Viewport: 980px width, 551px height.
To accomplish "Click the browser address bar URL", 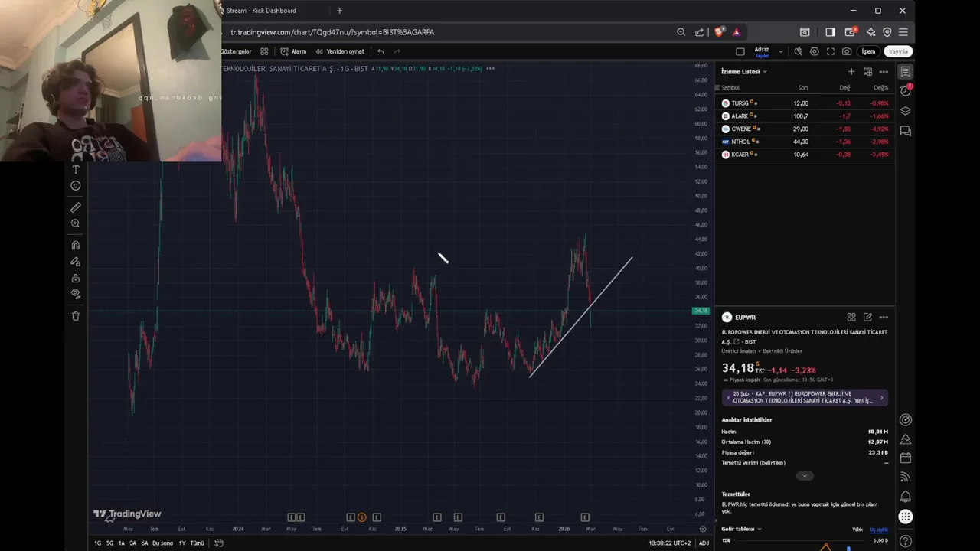I will pyautogui.click(x=332, y=32).
